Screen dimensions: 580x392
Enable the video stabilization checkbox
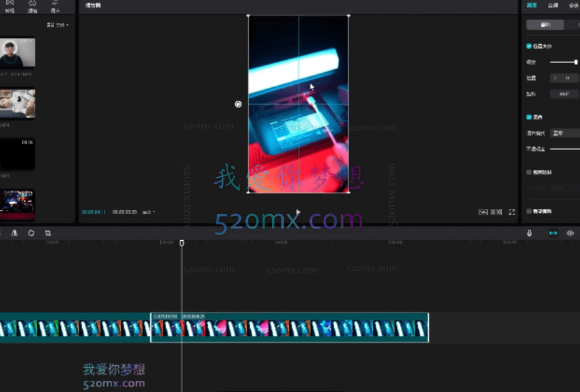[529, 172]
